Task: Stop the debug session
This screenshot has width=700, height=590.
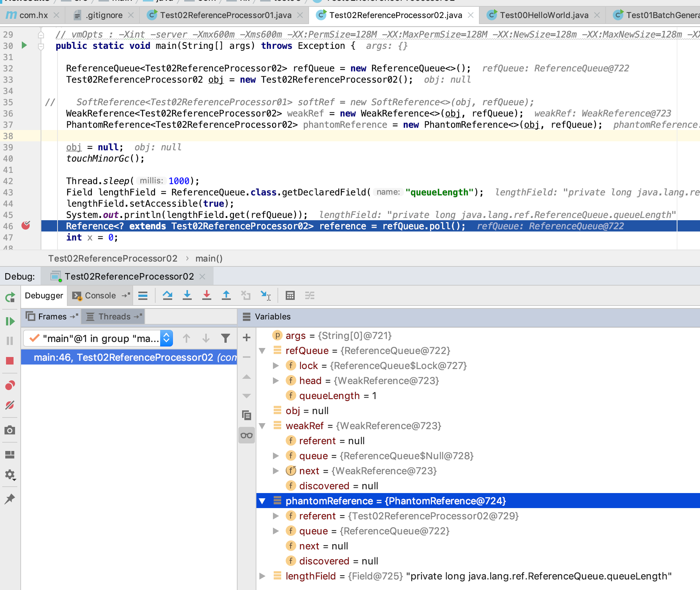Action: (x=10, y=361)
